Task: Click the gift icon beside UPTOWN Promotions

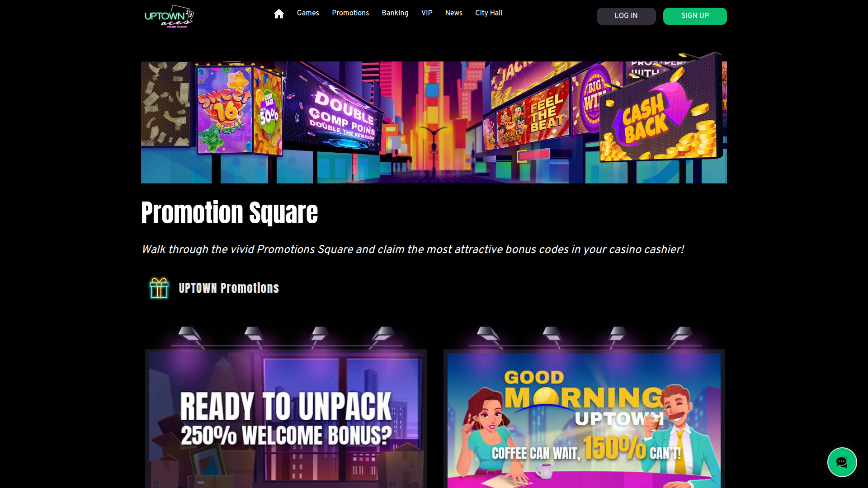Action: 159,288
